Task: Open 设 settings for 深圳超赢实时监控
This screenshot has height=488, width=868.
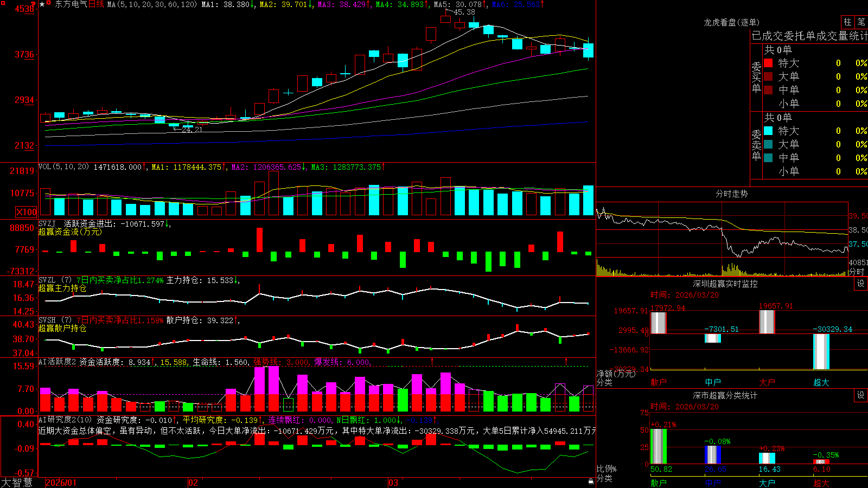Action: 861,284
